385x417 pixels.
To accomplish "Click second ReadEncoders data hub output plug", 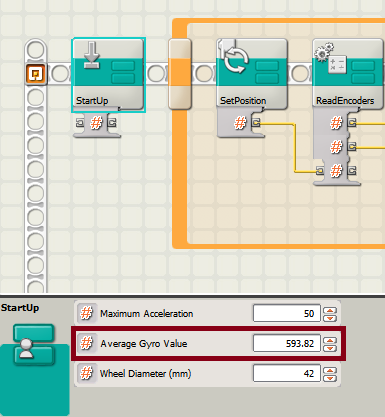I will click(x=352, y=146).
